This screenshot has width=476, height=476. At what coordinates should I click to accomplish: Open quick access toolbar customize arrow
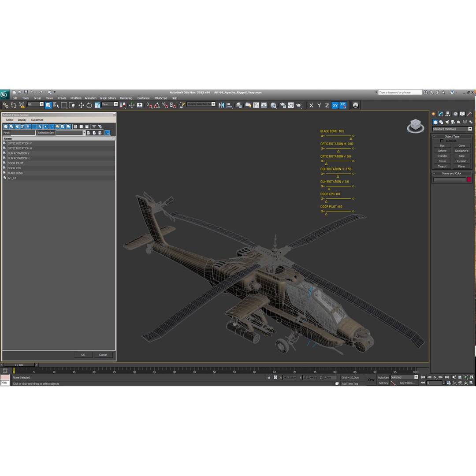click(55, 92)
